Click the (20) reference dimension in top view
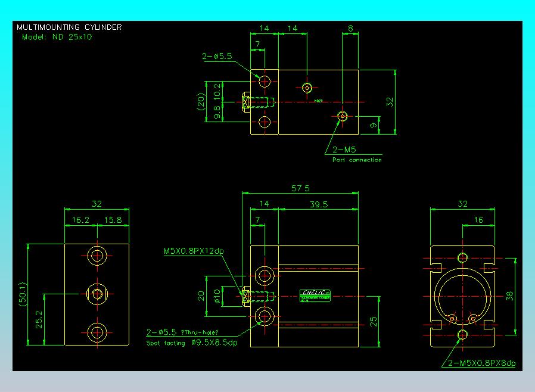The image size is (535, 392). (x=201, y=102)
